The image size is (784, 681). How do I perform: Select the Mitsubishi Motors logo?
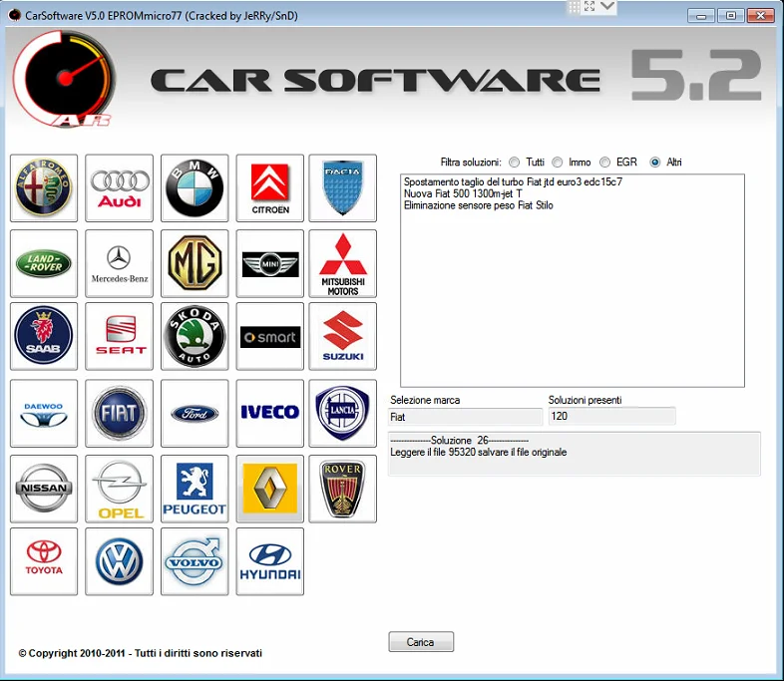(342, 263)
